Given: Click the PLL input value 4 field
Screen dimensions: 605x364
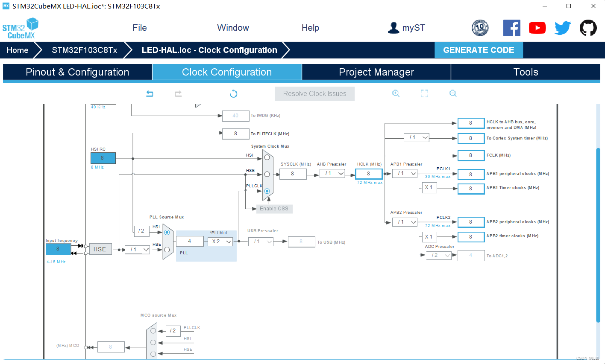Looking at the screenshot, I should pyautogui.click(x=190, y=242).
